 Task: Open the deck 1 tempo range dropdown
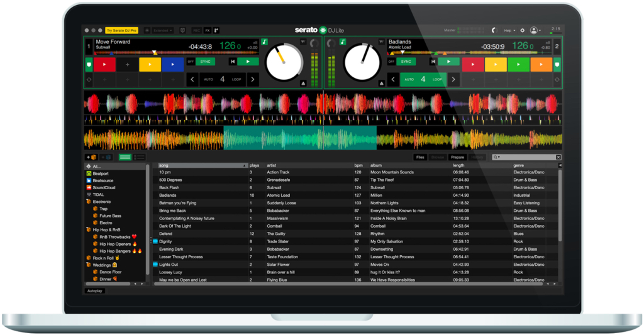tap(255, 42)
